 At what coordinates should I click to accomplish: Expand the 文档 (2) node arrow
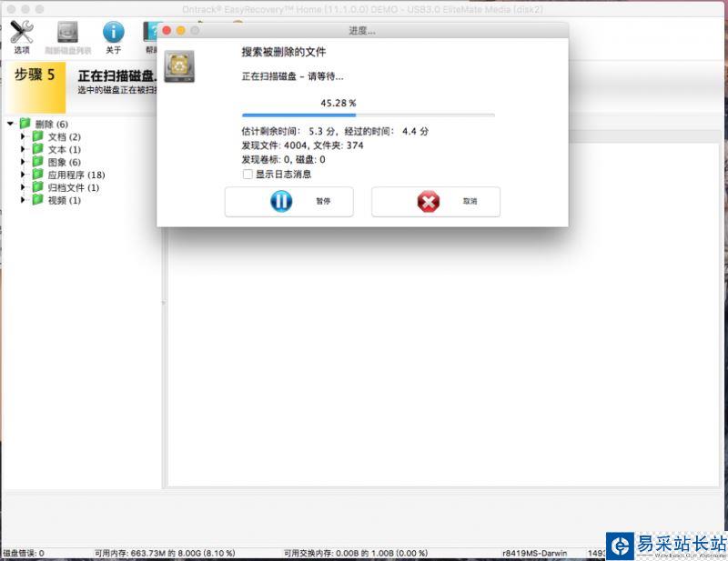tap(23, 136)
